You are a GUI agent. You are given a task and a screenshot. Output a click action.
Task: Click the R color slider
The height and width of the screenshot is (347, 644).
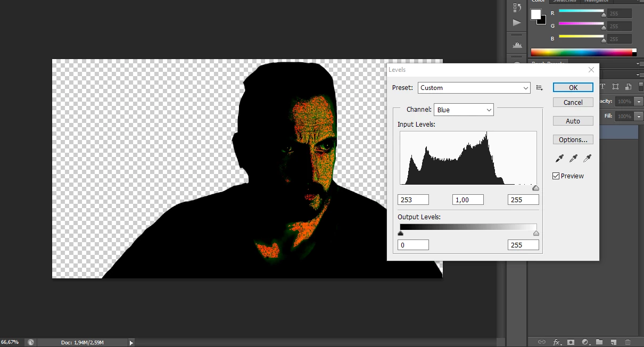[x=581, y=11]
